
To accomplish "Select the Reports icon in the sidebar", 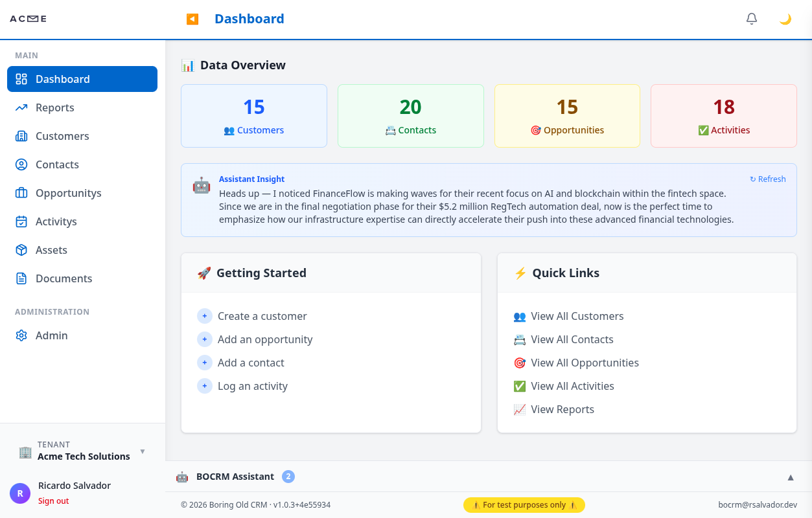I will 21,107.
